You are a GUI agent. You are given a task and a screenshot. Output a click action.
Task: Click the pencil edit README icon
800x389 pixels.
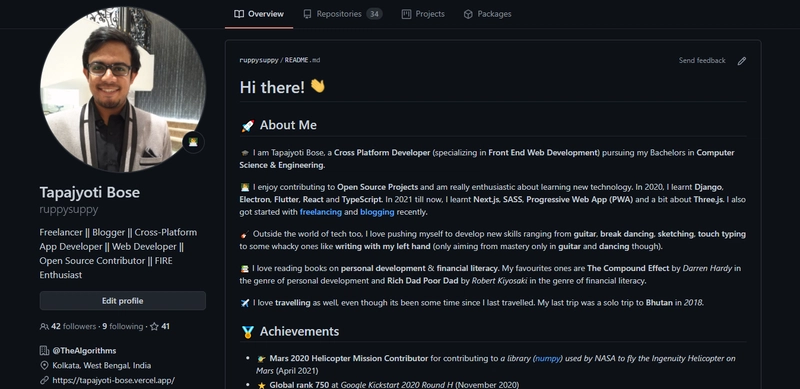(741, 61)
